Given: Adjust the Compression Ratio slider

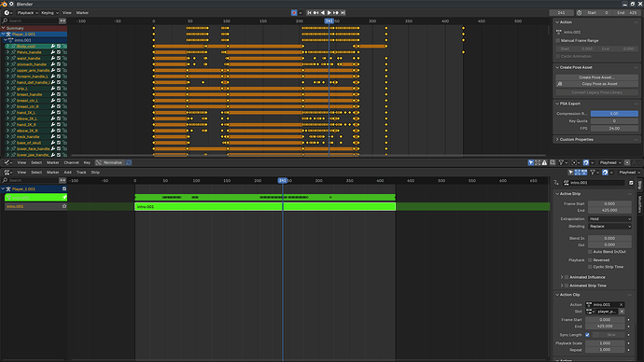Looking at the screenshot, I should [614, 113].
